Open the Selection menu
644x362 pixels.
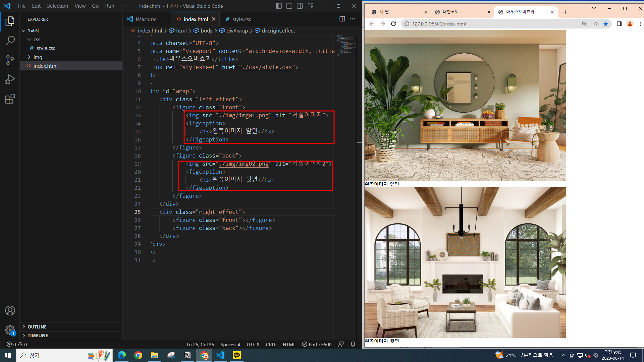tap(57, 6)
